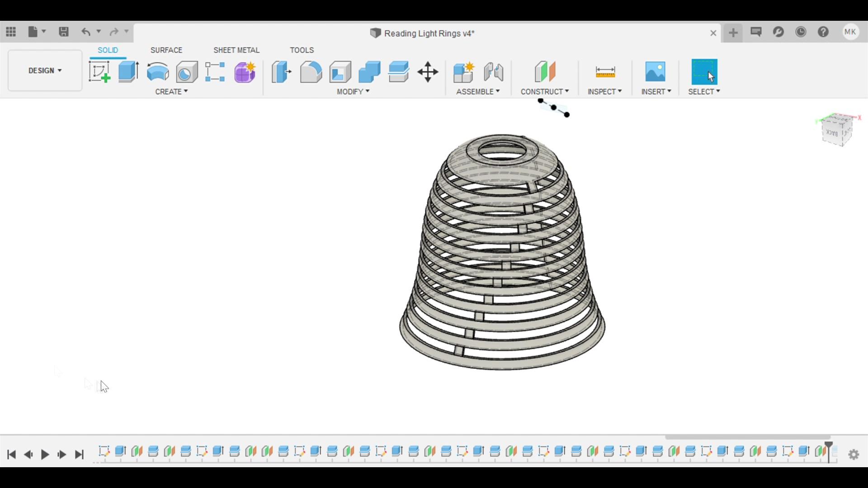Viewport: 868px width, 488px height.
Task: Switch to the SHEET METAL tab
Action: (236, 50)
